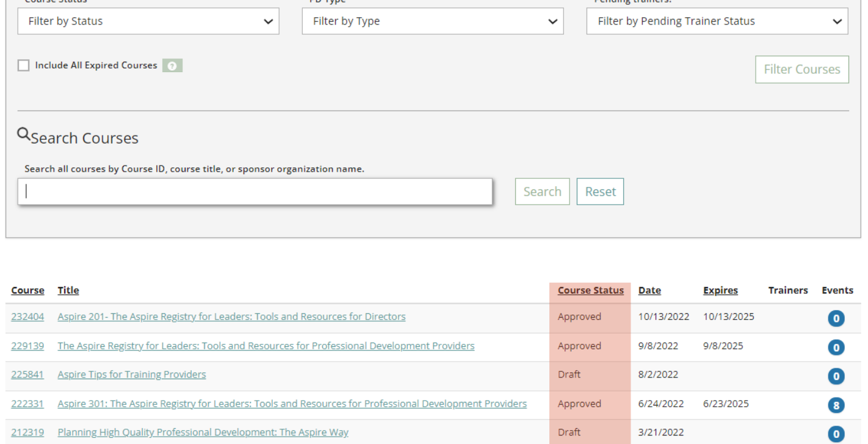
Task: Click the magnifier icon next to Search Courses
Action: (24, 134)
